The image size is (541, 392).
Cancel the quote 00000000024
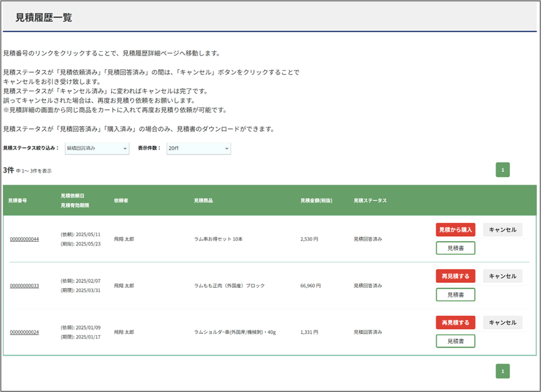(x=502, y=323)
